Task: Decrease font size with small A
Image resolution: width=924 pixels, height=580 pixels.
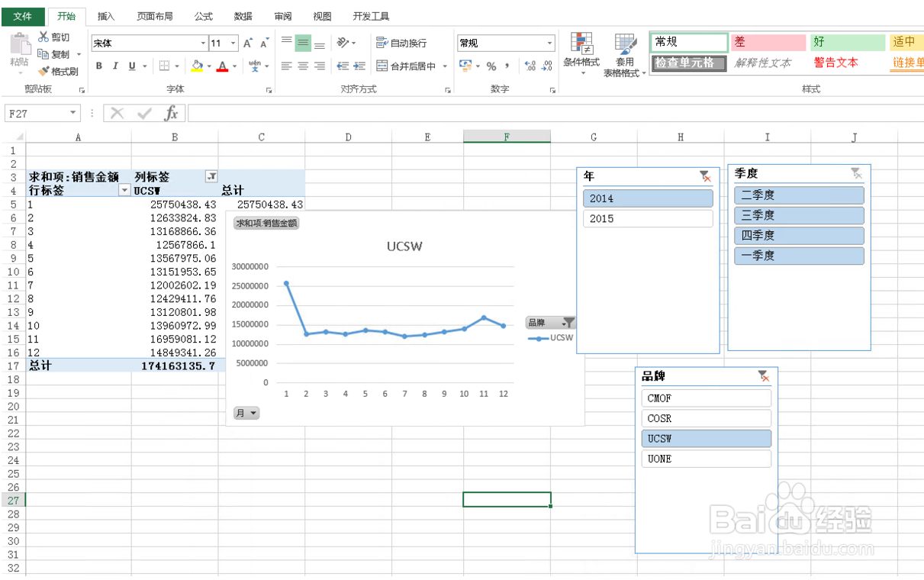Action: tap(265, 43)
